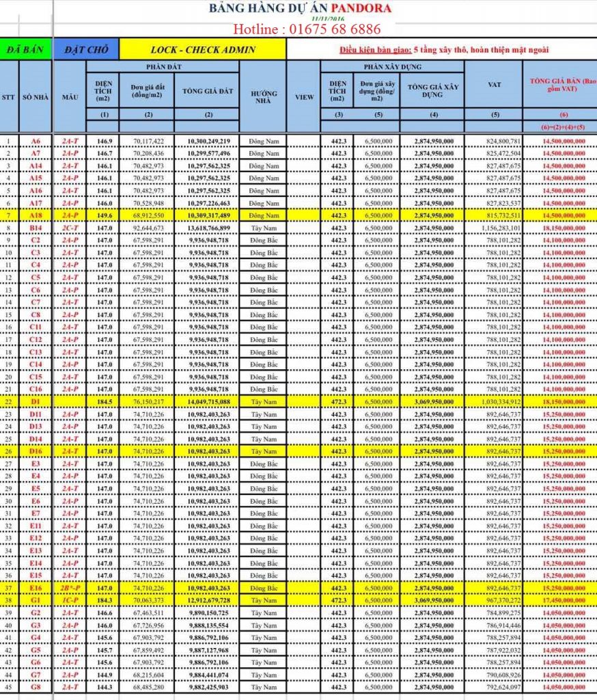Click the Hotline 01675 68 6886 text
This screenshot has height=700, width=597.
(307, 29)
